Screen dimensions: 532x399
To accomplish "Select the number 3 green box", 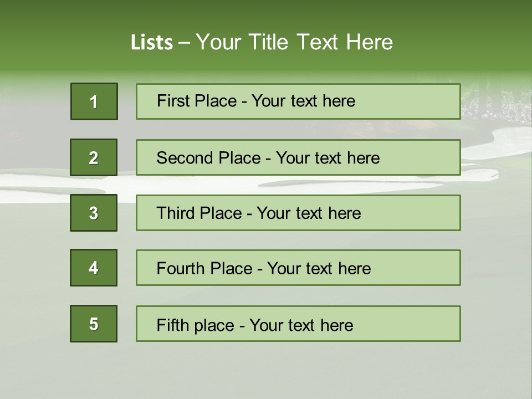I will (94, 213).
